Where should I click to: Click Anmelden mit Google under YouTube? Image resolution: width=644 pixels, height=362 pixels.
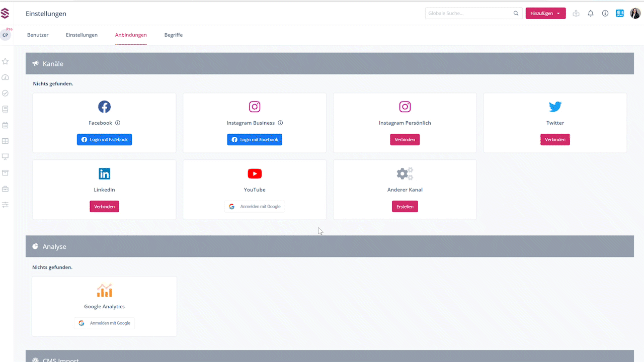coord(255,207)
